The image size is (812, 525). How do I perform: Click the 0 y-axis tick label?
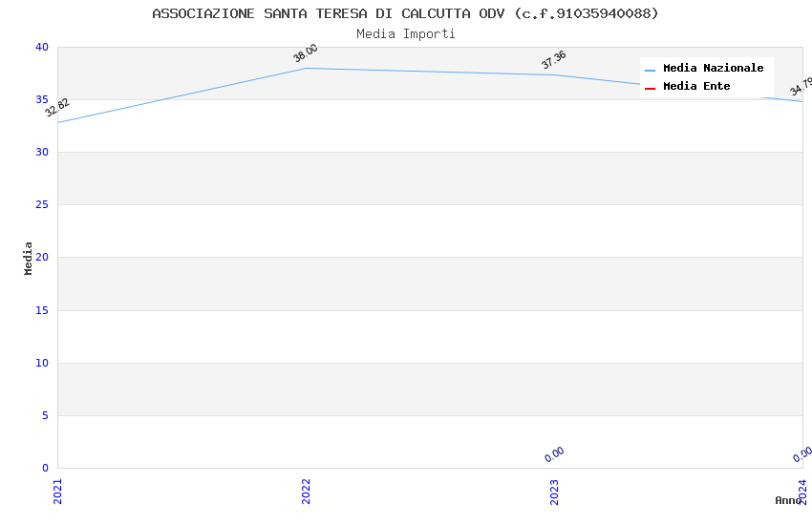point(46,468)
